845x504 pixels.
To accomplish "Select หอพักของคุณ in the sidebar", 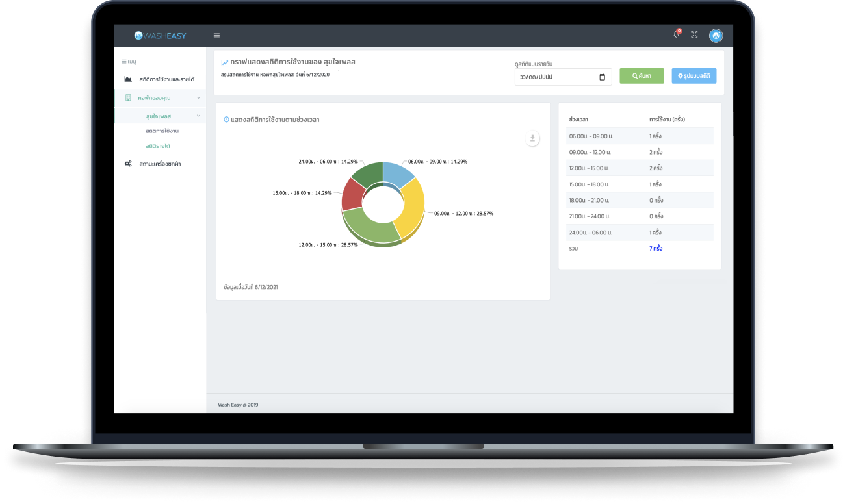I will click(160, 97).
